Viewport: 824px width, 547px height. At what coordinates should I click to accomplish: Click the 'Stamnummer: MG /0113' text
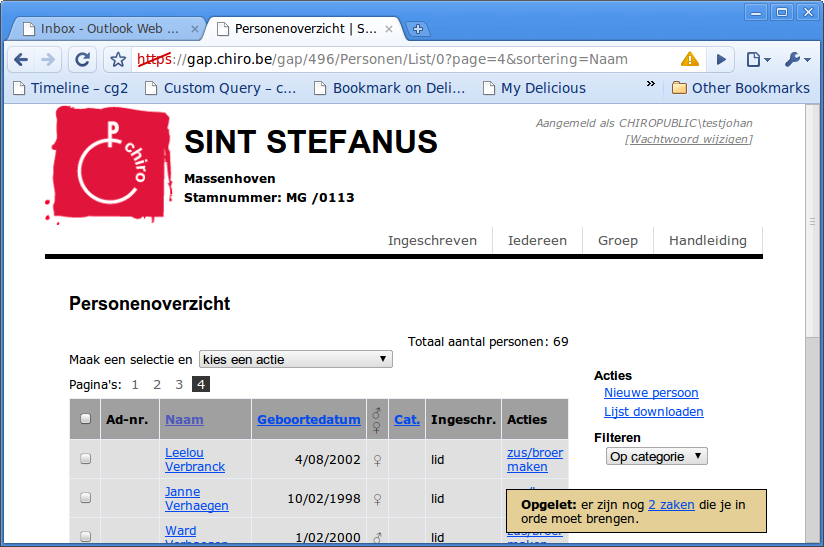coord(269,198)
